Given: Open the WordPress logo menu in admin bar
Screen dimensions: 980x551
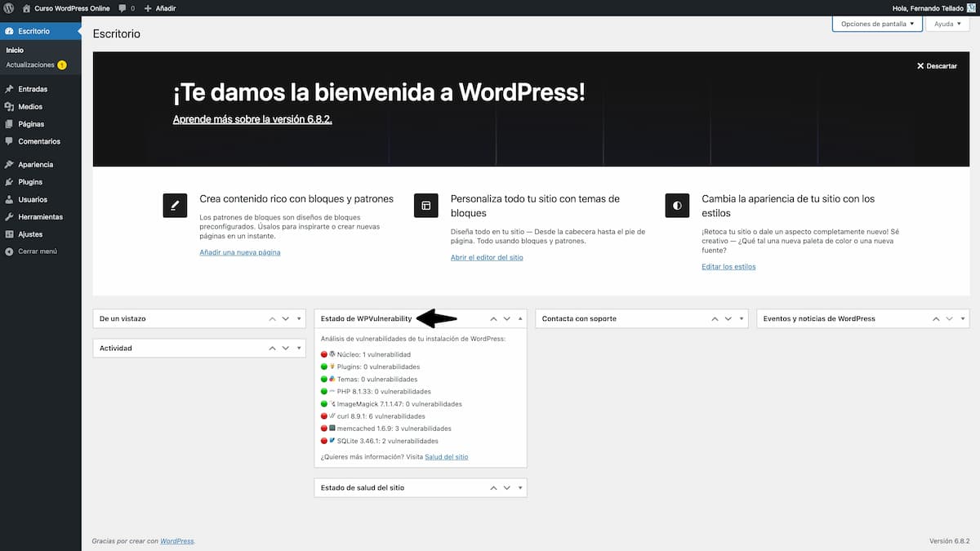Looking at the screenshot, I should pyautogui.click(x=8, y=8).
